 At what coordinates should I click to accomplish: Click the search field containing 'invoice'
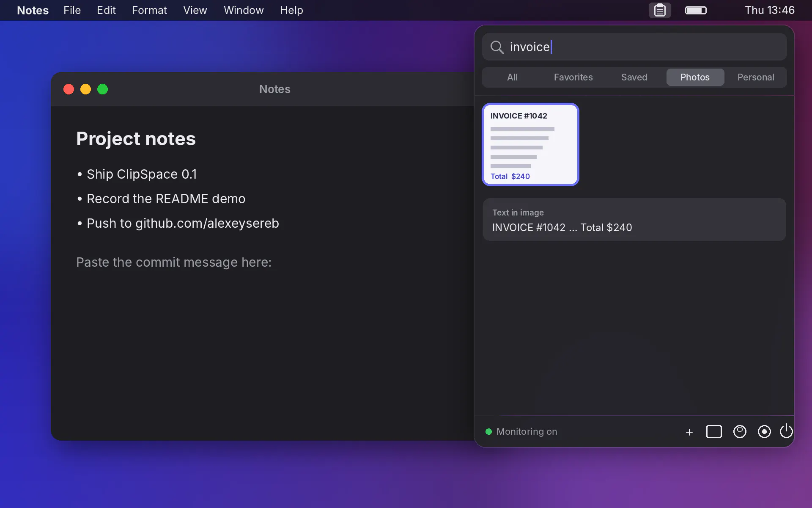[x=634, y=47]
